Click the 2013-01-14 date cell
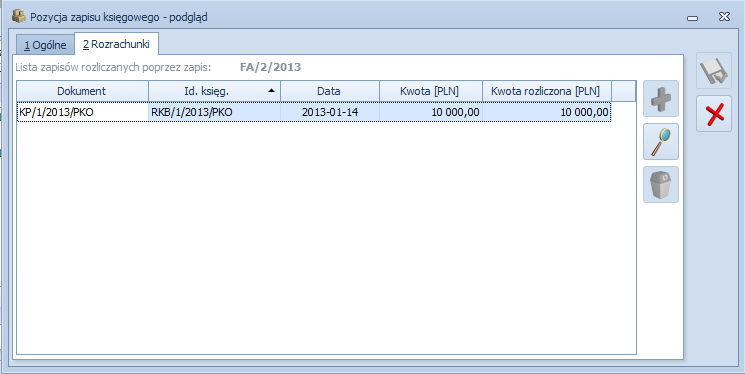Image resolution: width=745 pixels, height=374 pixels. 330,112
